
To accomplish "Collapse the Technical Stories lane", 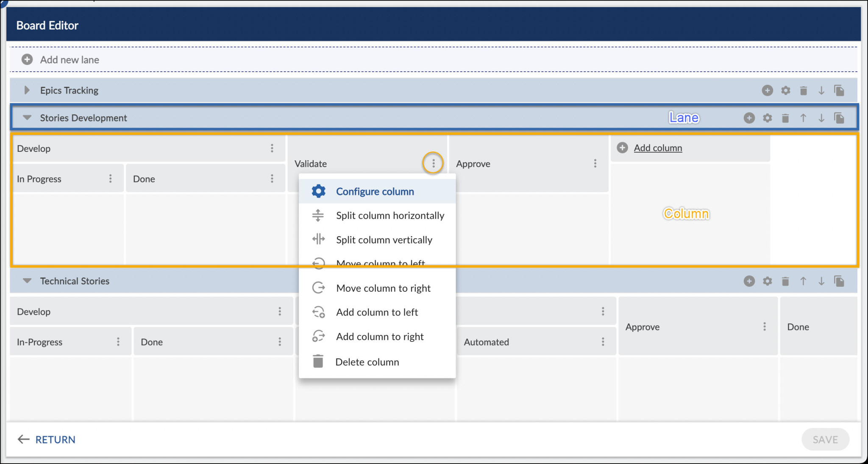I will 26,281.
